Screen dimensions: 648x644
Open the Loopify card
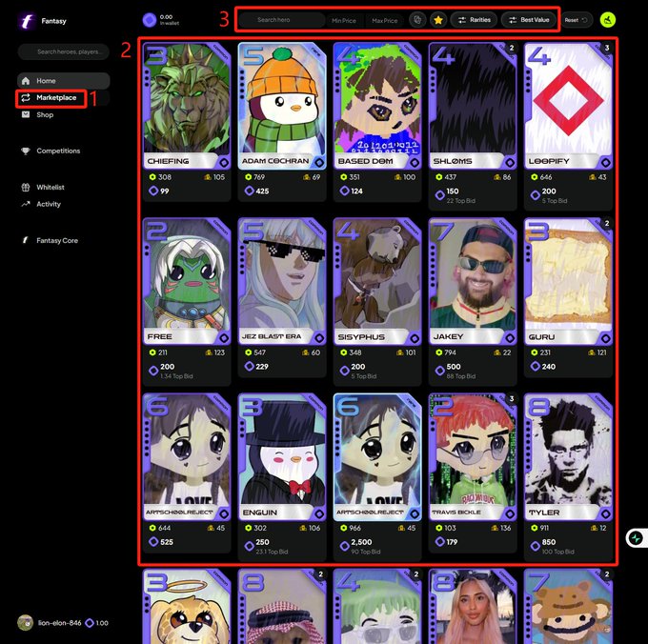pos(568,106)
